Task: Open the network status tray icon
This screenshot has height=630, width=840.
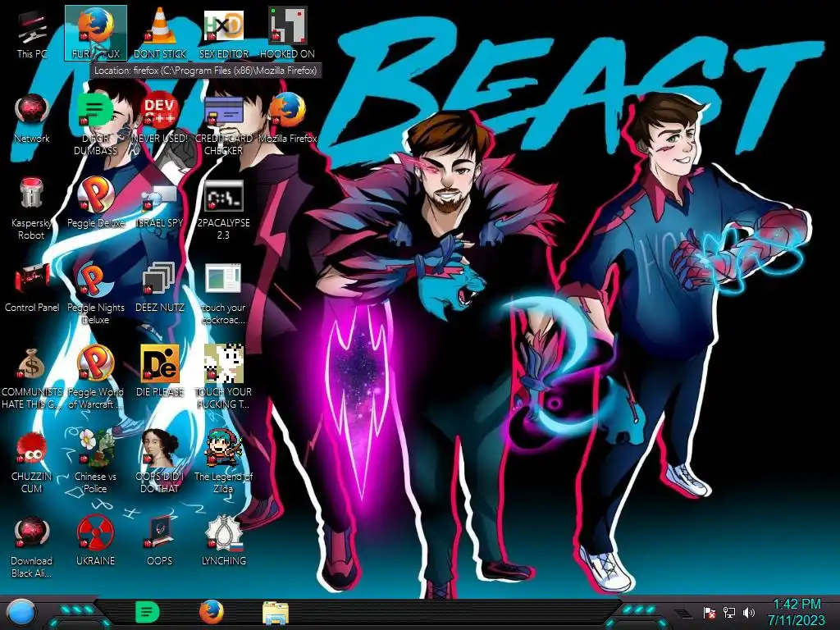Action: coord(729,612)
